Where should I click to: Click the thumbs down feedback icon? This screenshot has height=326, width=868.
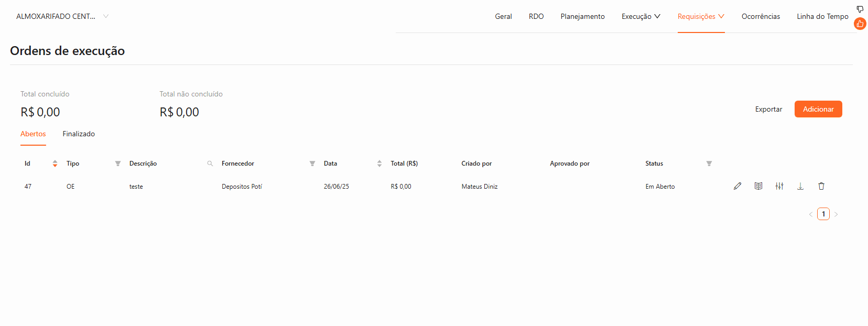point(860,9)
